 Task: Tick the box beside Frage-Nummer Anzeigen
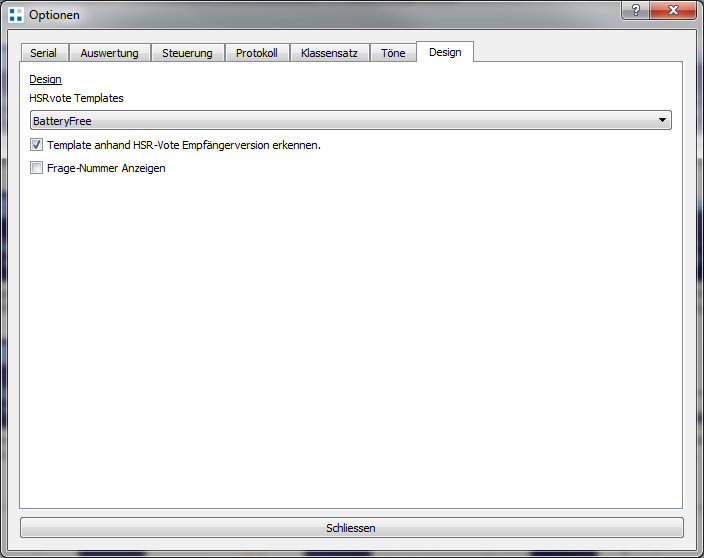(x=37, y=168)
